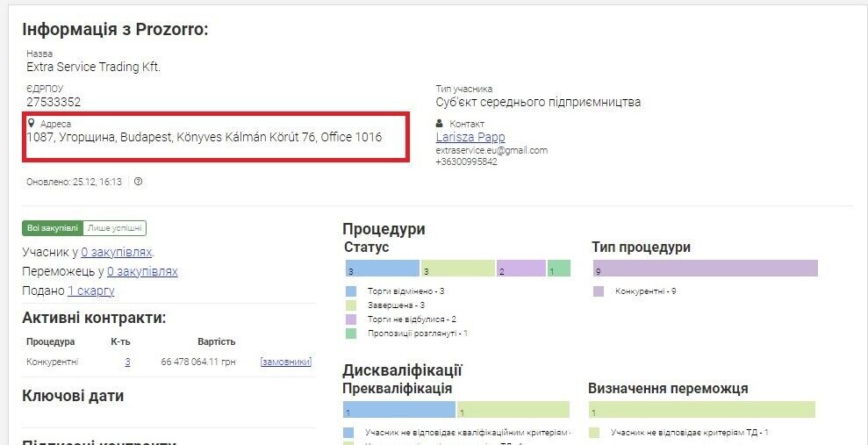Click Конкурентні in active contracts table
Screen dimensions: 868x445
53,362
